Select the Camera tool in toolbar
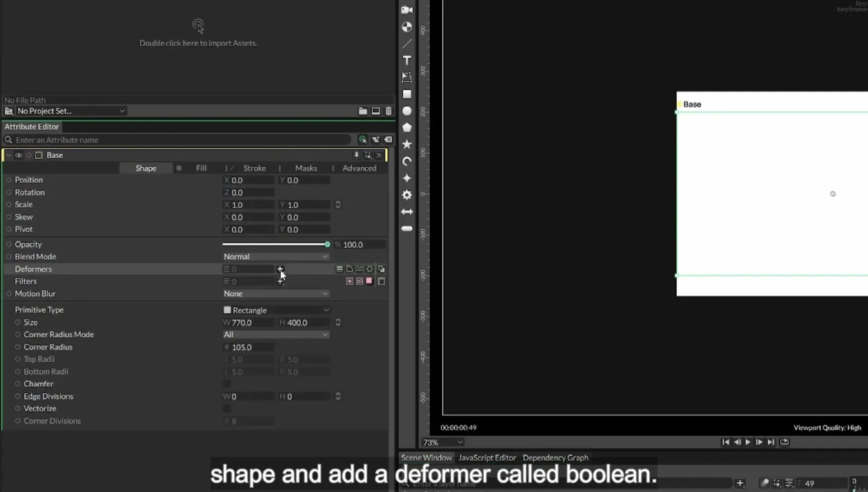Image resolution: width=868 pixels, height=492 pixels. (407, 10)
